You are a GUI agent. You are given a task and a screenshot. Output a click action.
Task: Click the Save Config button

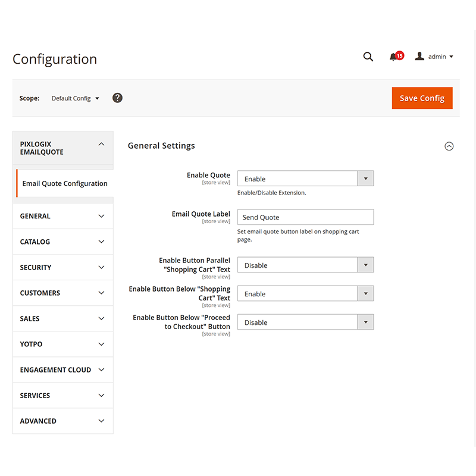(422, 98)
